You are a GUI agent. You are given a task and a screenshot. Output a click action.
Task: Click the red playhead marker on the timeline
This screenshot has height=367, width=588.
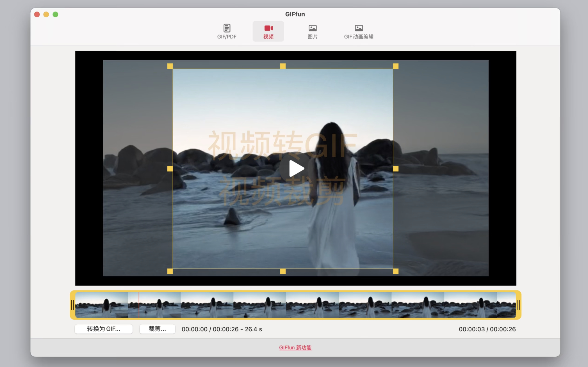pos(139,305)
